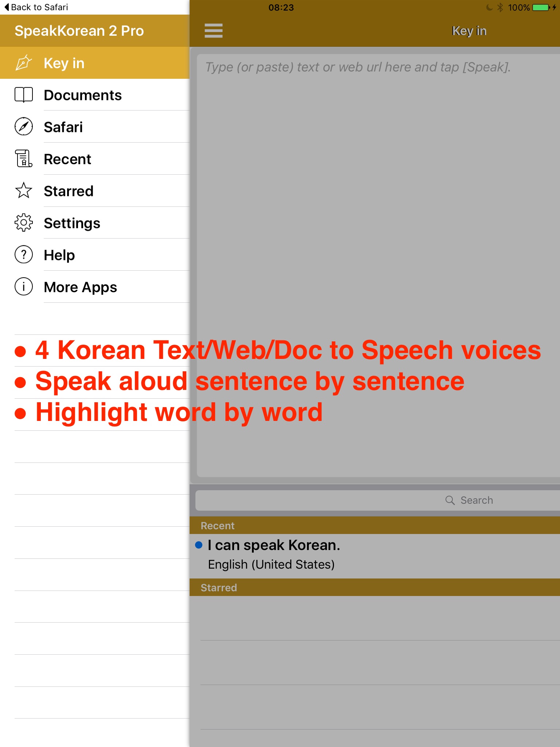The height and width of the screenshot is (747, 560).
Task: Tap the Help question mark icon
Action: (24, 255)
